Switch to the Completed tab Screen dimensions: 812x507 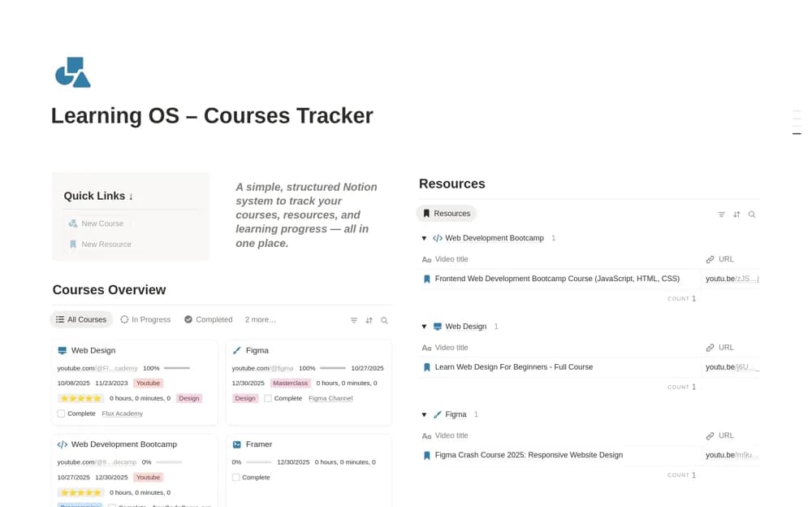(x=209, y=319)
